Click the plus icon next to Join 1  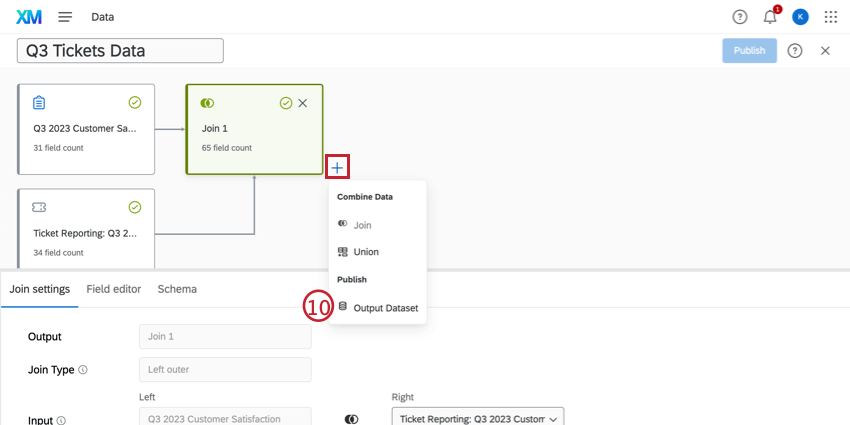tap(337, 168)
